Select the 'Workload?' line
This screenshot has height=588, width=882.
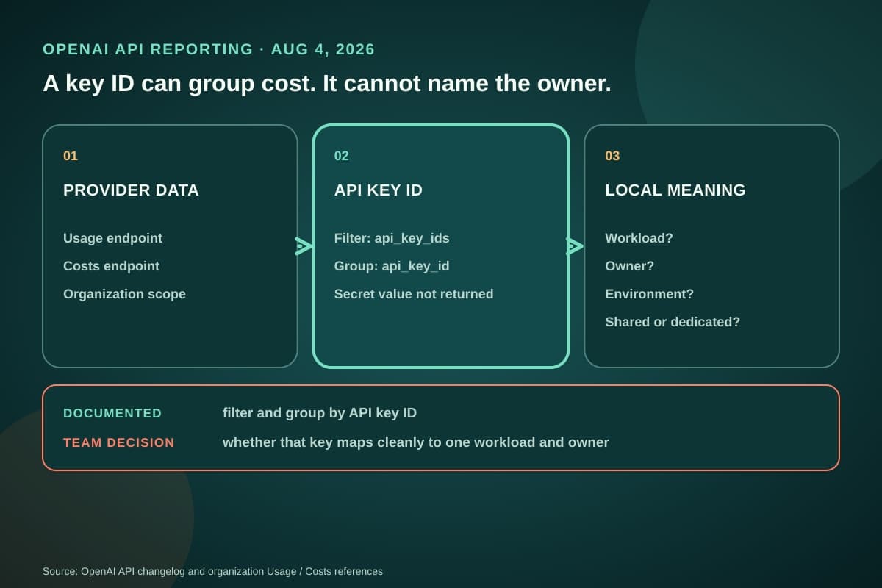639,238
